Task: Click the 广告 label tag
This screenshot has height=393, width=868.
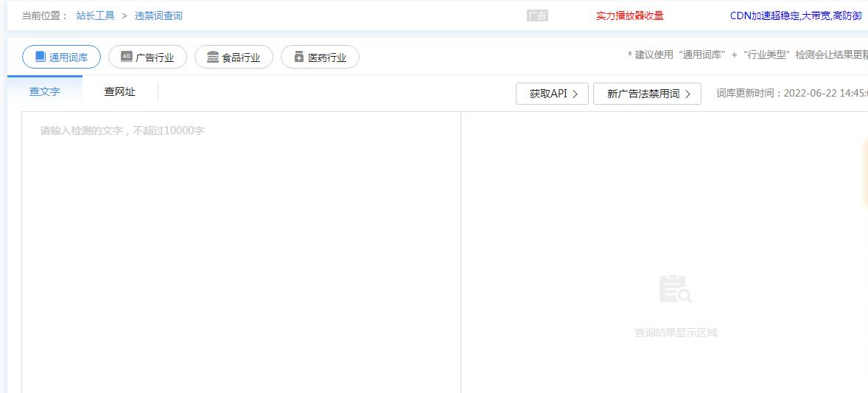Action: point(537,16)
